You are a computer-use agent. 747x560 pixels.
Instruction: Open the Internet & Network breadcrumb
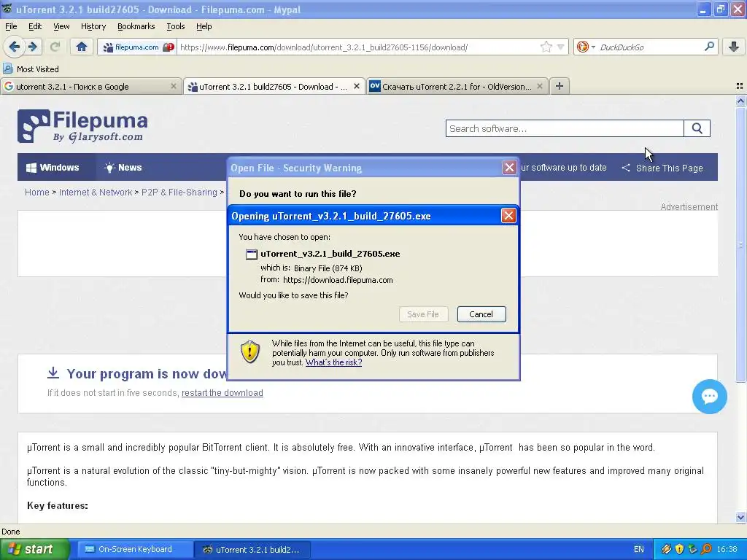tap(96, 192)
